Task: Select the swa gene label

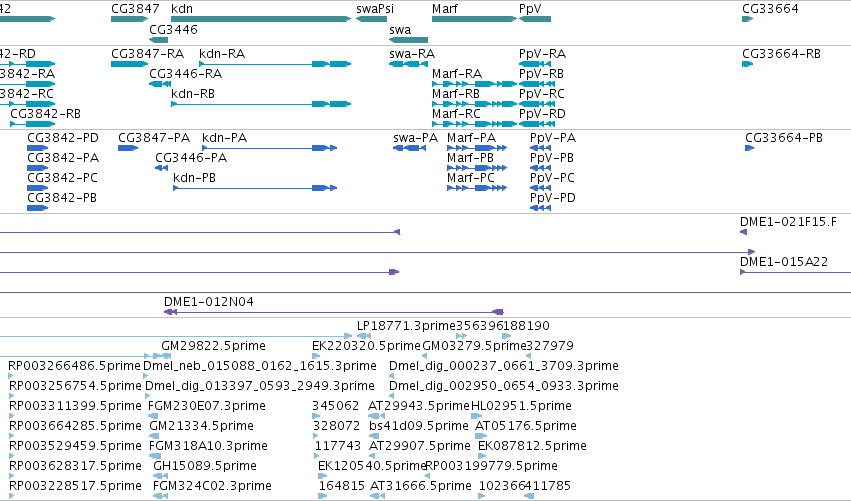Action: tap(400, 30)
